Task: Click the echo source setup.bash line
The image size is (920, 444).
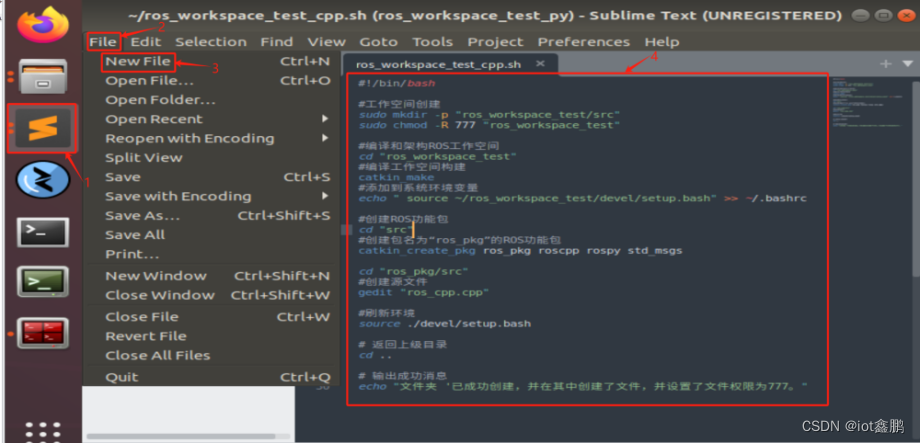Action: click(x=583, y=198)
